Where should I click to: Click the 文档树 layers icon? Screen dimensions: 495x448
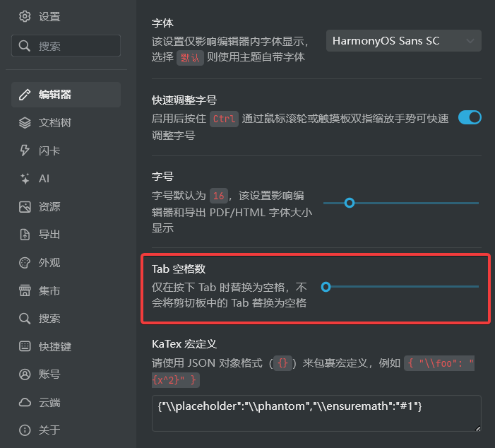25,123
